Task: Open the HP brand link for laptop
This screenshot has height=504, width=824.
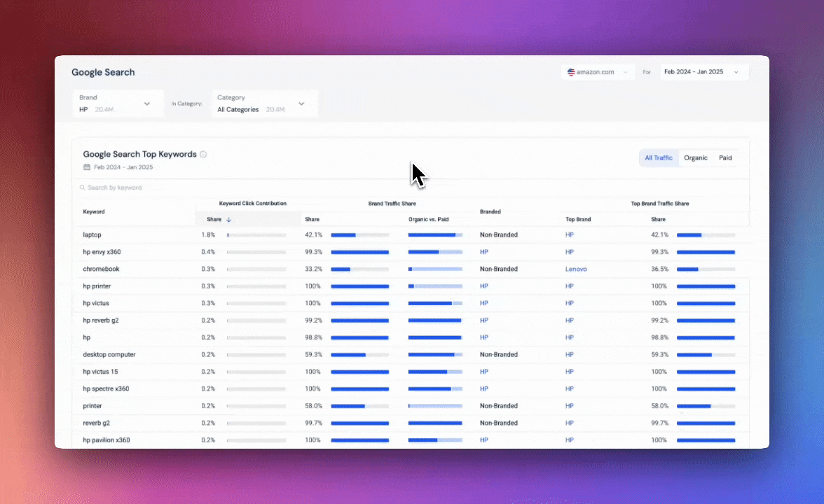Action: [569, 234]
